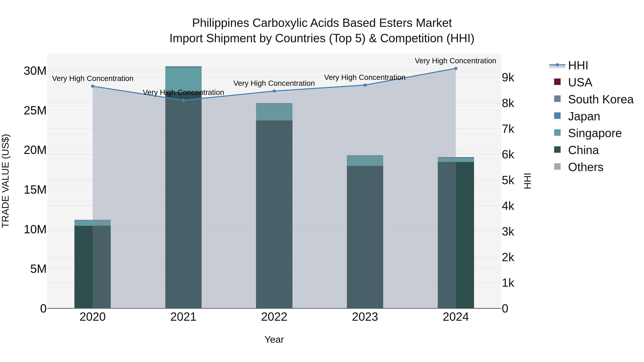Click the 2023 Very High Concentration annotation
The width and height of the screenshot is (644, 362).
coord(365,77)
